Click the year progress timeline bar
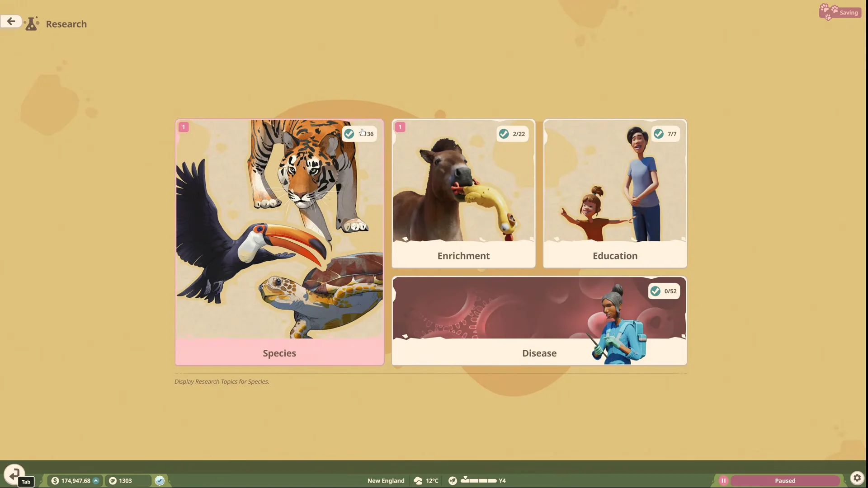868x488 pixels. click(478, 480)
